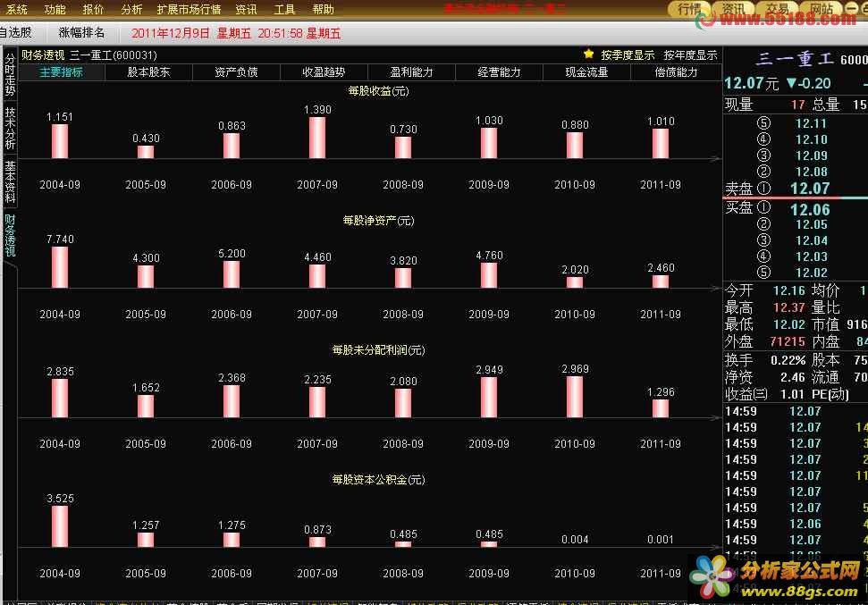Click the 每股净资产 bar valued 2.020
The image size is (868, 605).
click(575, 282)
